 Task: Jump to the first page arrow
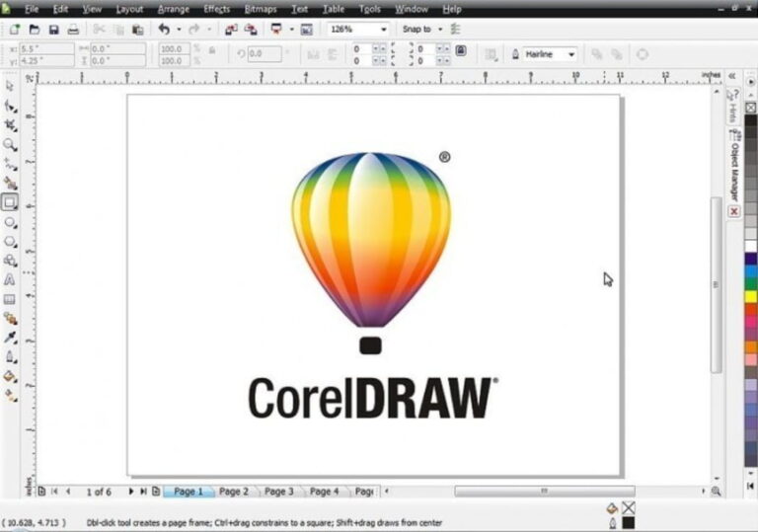(x=54, y=492)
